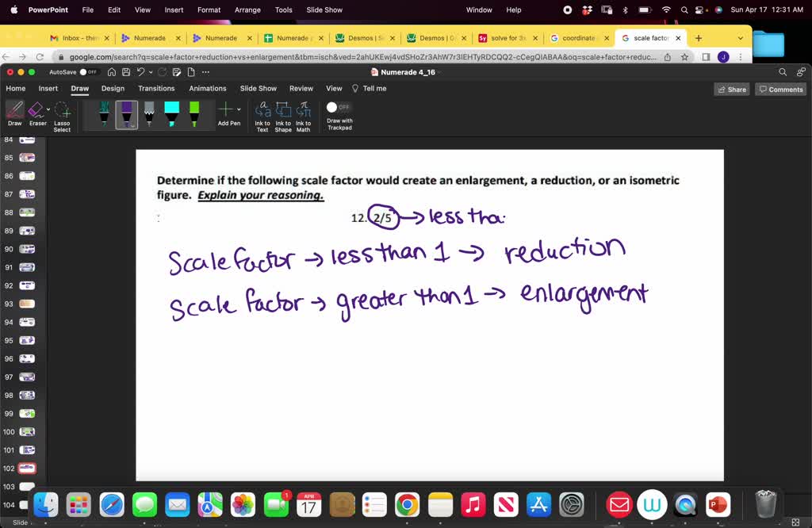Toggle Draw with Trackpad switch
Viewport: 812px width, 528px height.
(x=339, y=107)
